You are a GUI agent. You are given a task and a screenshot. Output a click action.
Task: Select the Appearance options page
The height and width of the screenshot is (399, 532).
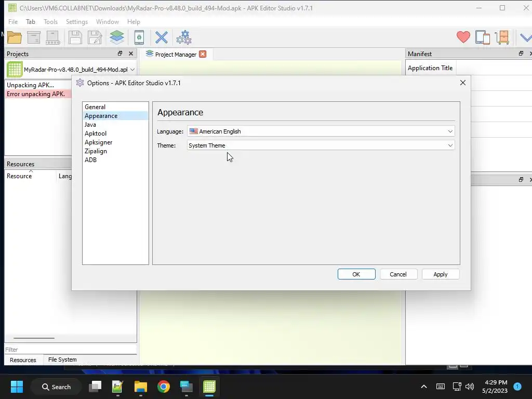[x=115, y=116]
